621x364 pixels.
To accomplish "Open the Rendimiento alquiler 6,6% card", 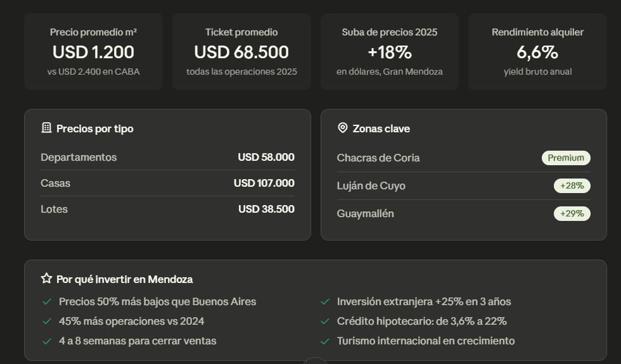I will point(537,52).
